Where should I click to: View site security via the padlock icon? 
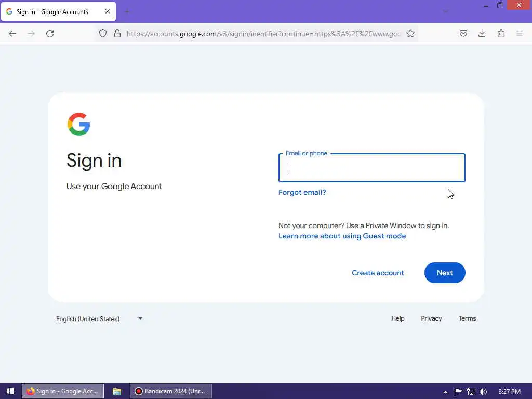click(117, 33)
